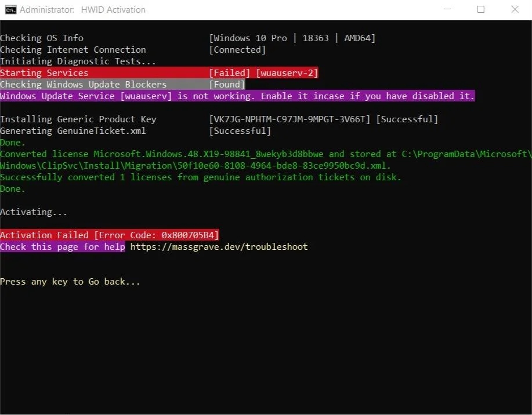Click the '[Windows 10 Pro | 18363 | AMD64]' value
Viewport: 532px width, 415px height.
pyautogui.click(x=292, y=38)
